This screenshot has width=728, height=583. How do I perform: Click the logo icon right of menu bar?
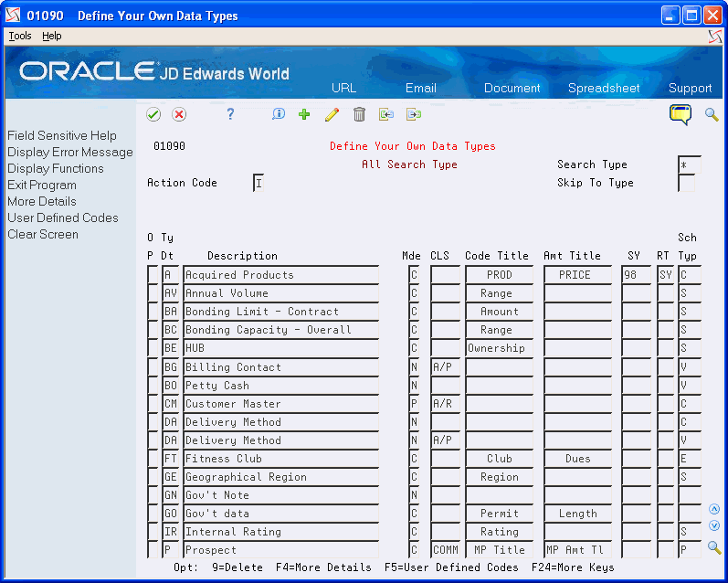[715, 37]
